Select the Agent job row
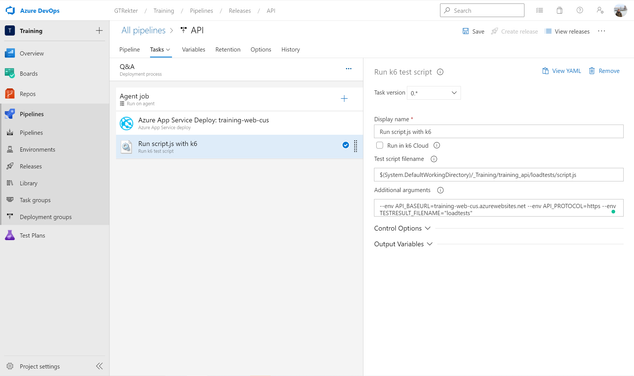The width and height of the screenshot is (634, 376). coord(239,99)
